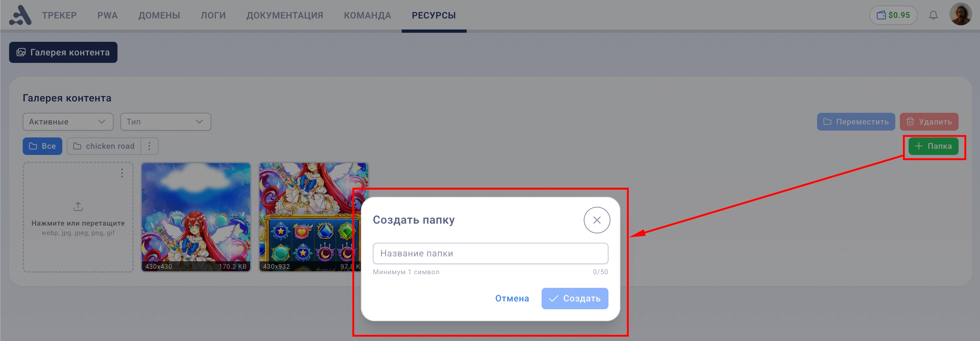Click the upload arrow icon in dropzone

point(78,206)
